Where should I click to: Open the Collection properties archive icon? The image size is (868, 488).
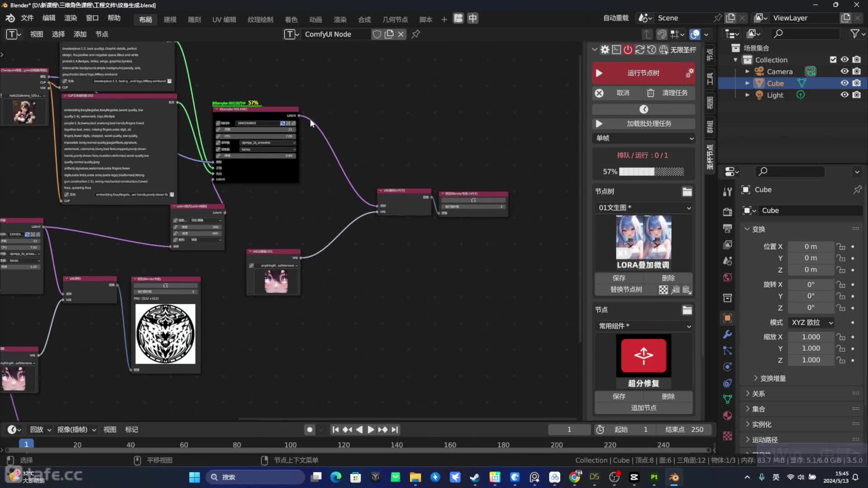(x=727, y=298)
